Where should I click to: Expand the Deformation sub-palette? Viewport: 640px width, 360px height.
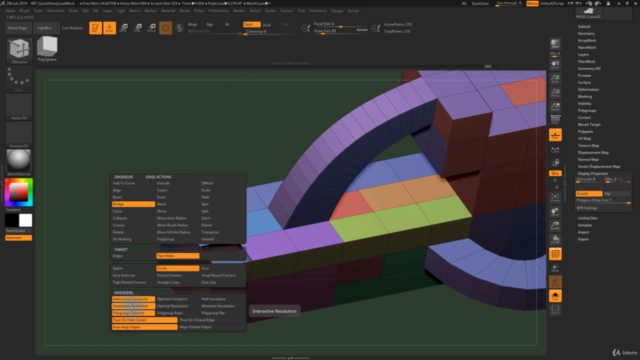tap(588, 89)
